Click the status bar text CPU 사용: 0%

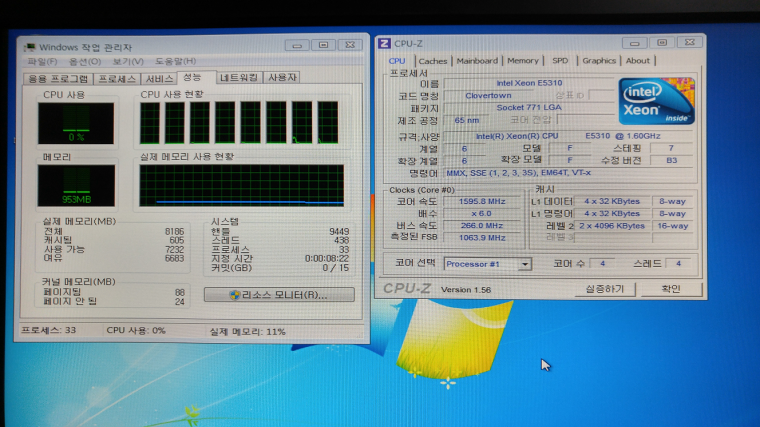point(136,330)
